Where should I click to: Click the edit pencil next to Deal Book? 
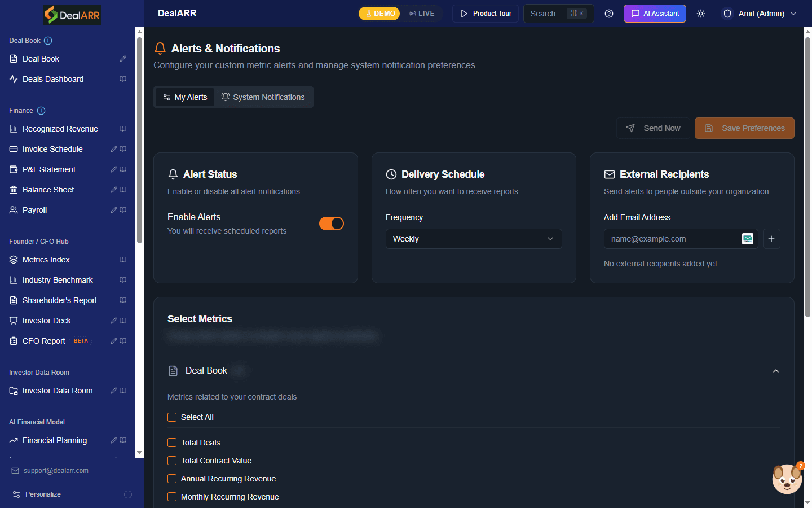pyautogui.click(x=123, y=59)
